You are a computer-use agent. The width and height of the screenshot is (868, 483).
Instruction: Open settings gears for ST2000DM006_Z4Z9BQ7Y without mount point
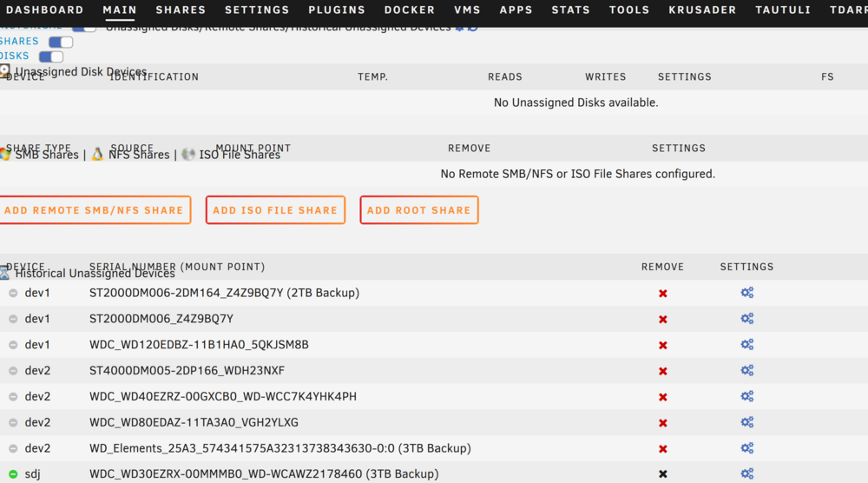click(x=747, y=319)
